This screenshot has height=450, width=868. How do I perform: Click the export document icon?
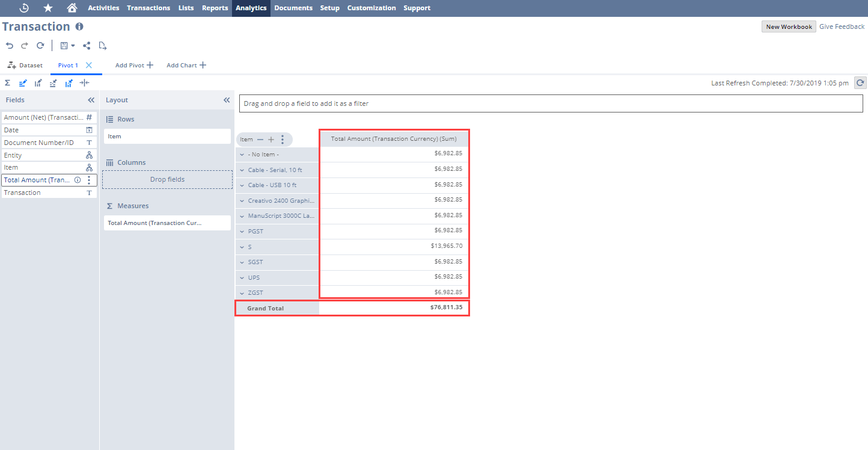click(103, 46)
